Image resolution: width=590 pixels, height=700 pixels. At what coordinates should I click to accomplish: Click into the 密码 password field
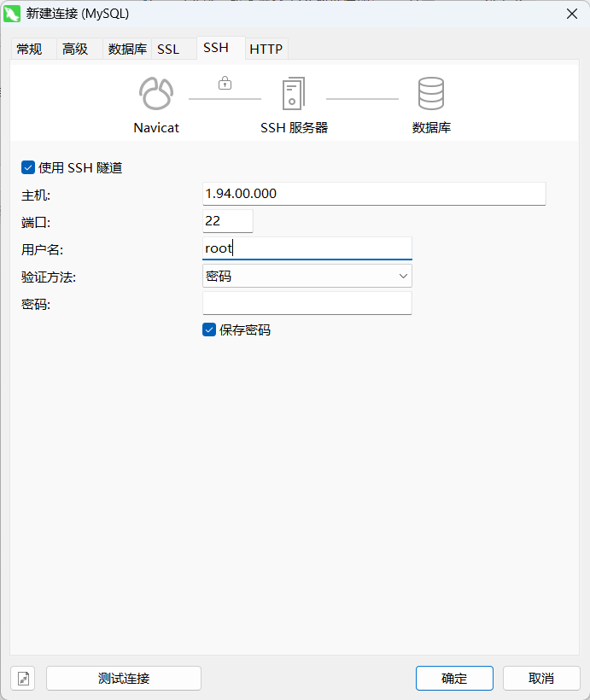tap(307, 303)
